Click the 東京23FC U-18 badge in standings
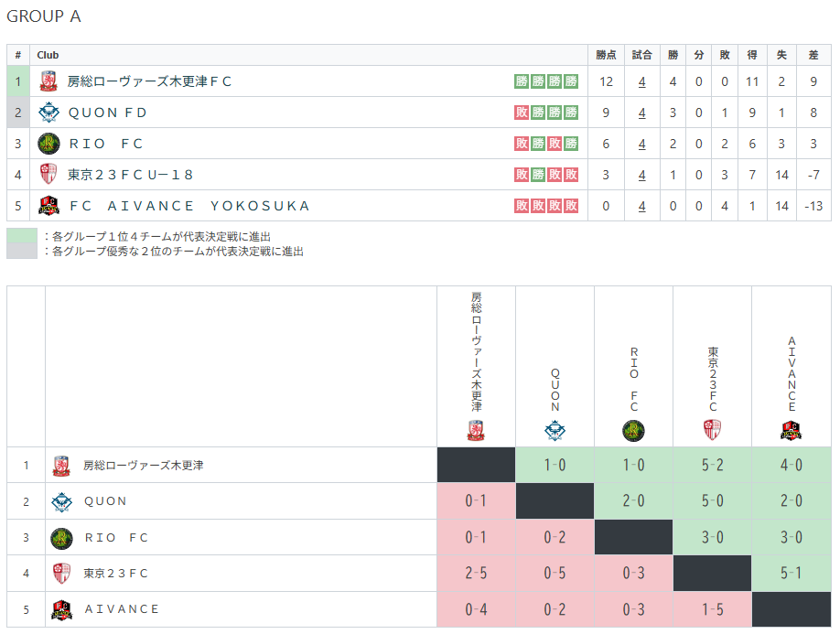840x634 pixels. pos(48,175)
